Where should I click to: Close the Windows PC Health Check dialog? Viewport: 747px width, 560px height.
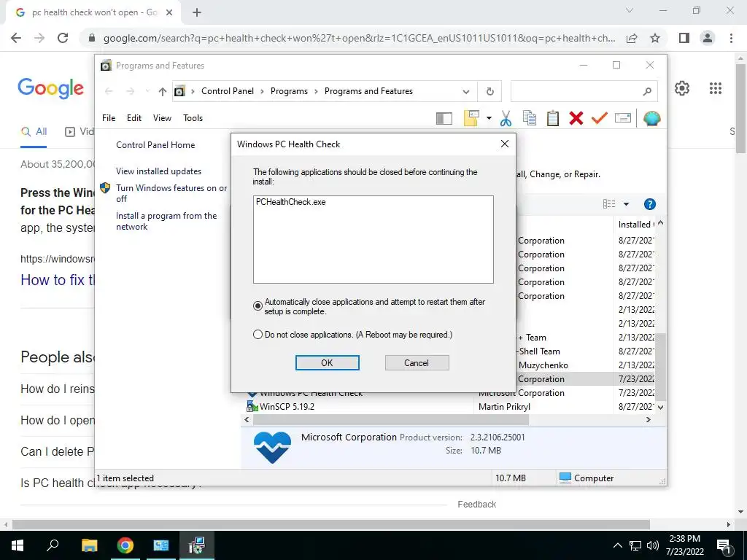[x=505, y=144]
